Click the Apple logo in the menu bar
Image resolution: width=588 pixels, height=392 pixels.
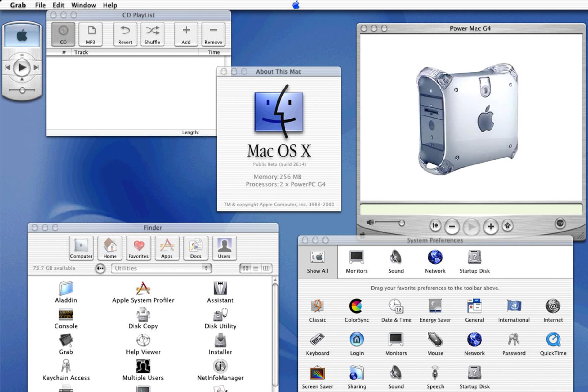(296, 5)
